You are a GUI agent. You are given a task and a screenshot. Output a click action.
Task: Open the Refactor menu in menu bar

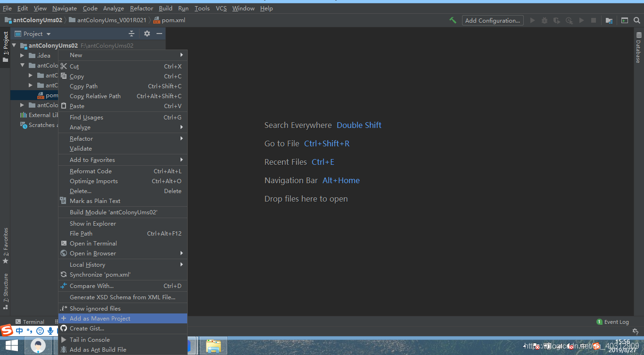(x=141, y=8)
